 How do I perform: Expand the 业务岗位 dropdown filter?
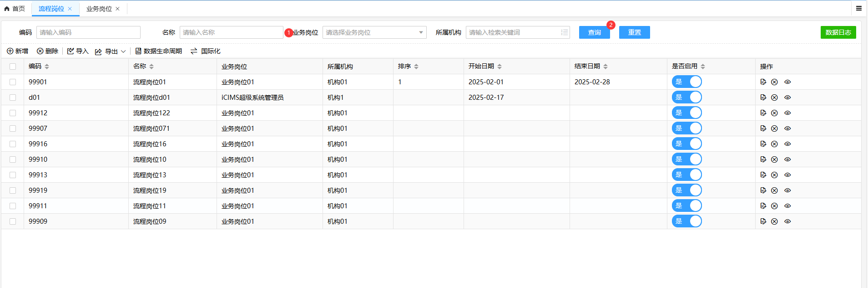coord(420,32)
